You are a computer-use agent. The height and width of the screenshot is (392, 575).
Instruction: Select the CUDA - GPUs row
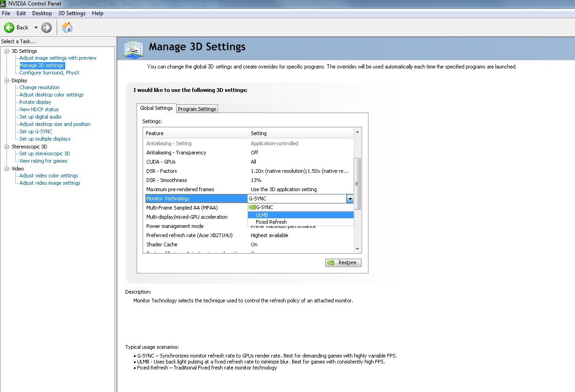click(x=248, y=162)
